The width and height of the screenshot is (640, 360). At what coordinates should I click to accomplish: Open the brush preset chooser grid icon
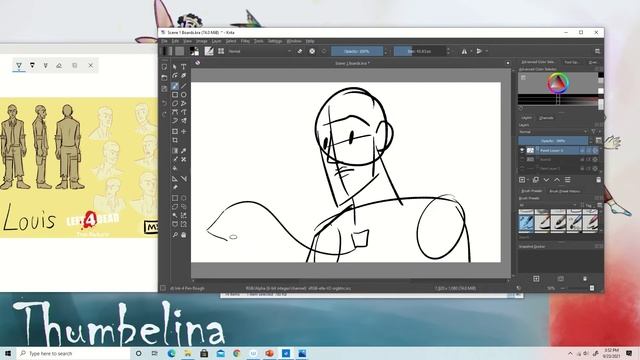[x=221, y=51]
